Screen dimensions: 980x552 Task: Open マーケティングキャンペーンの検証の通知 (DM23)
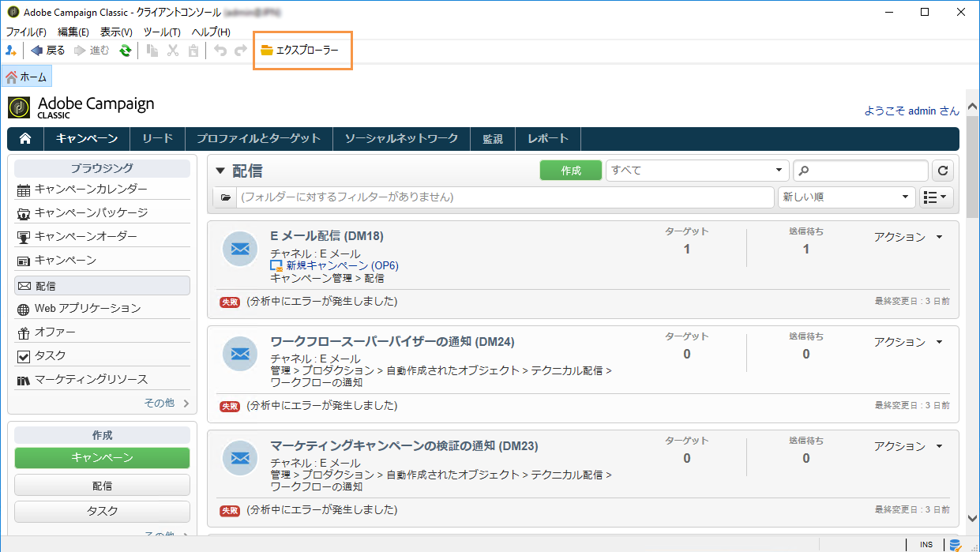(404, 446)
